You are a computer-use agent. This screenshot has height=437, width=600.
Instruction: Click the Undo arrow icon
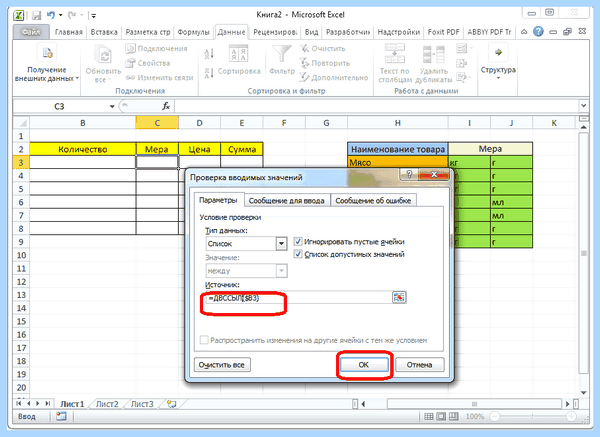click(51, 15)
